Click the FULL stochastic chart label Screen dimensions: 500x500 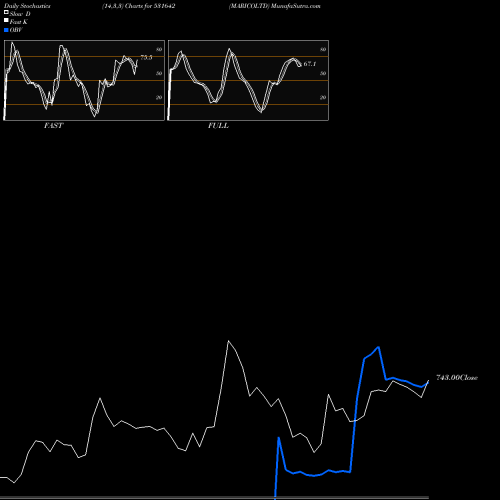tap(218, 126)
